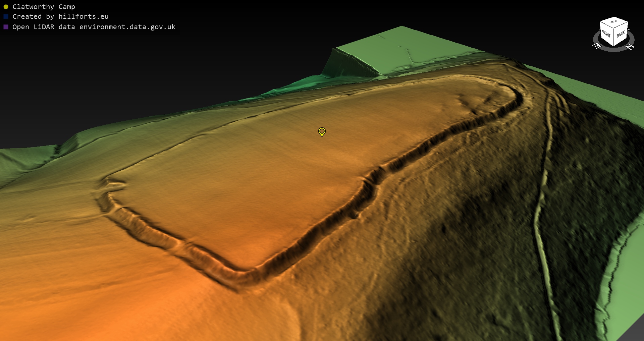Screen dimensions: 644x341
Task: Click the N compass letter
Action: [x=630, y=47]
